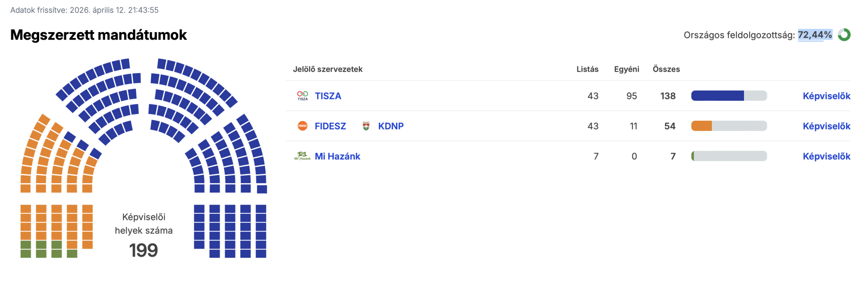Click the green processing progress ring icon
Screen dimensions: 868x285
(x=844, y=35)
